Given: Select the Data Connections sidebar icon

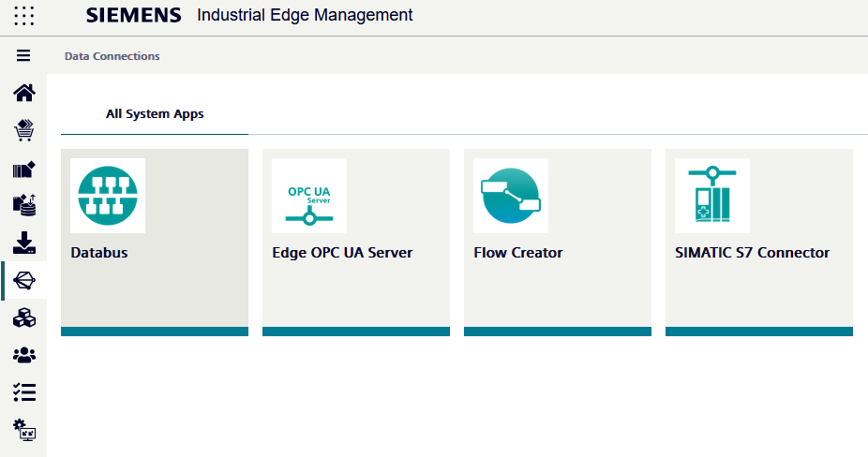Looking at the screenshot, I should pyautogui.click(x=24, y=280).
